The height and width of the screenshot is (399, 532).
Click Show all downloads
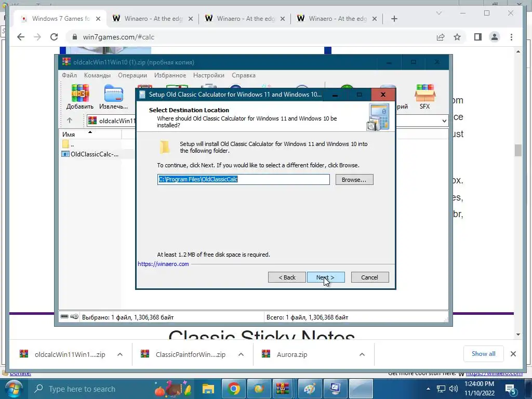click(484, 354)
